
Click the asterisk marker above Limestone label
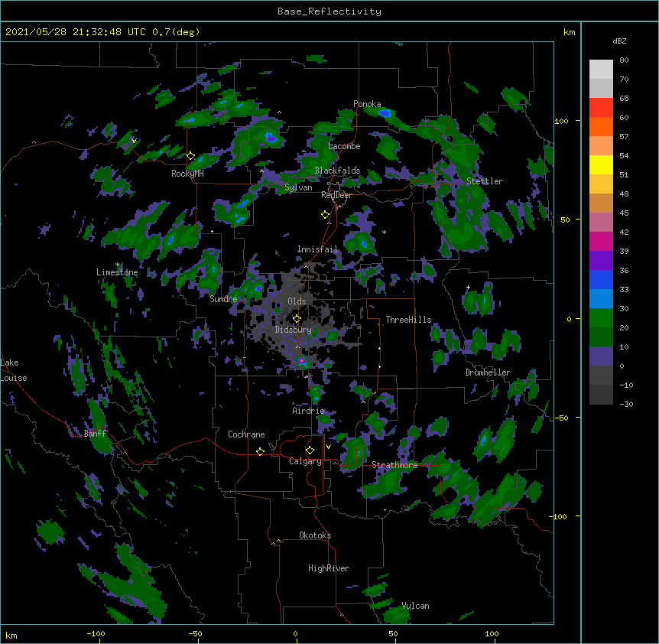[117, 265]
